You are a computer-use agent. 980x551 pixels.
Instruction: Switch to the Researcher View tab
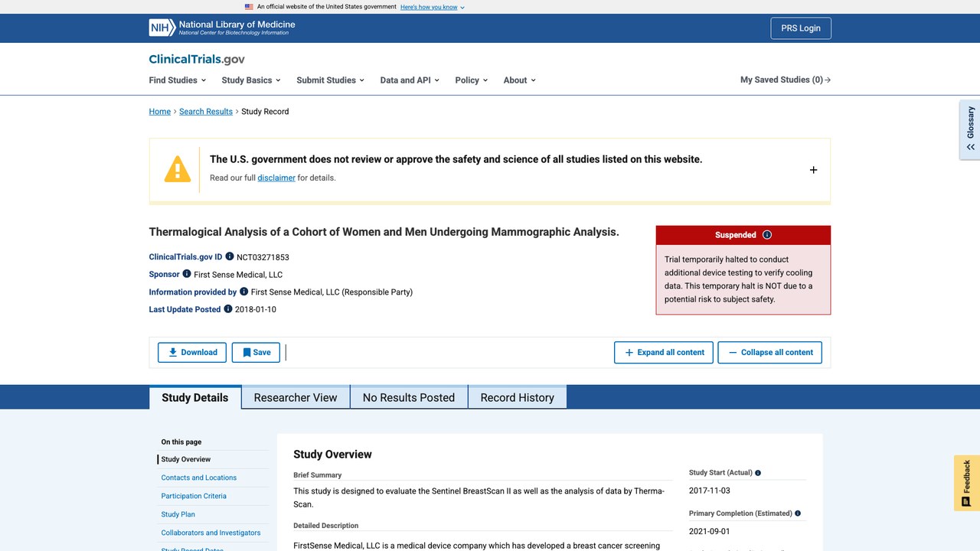[x=296, y=397]
